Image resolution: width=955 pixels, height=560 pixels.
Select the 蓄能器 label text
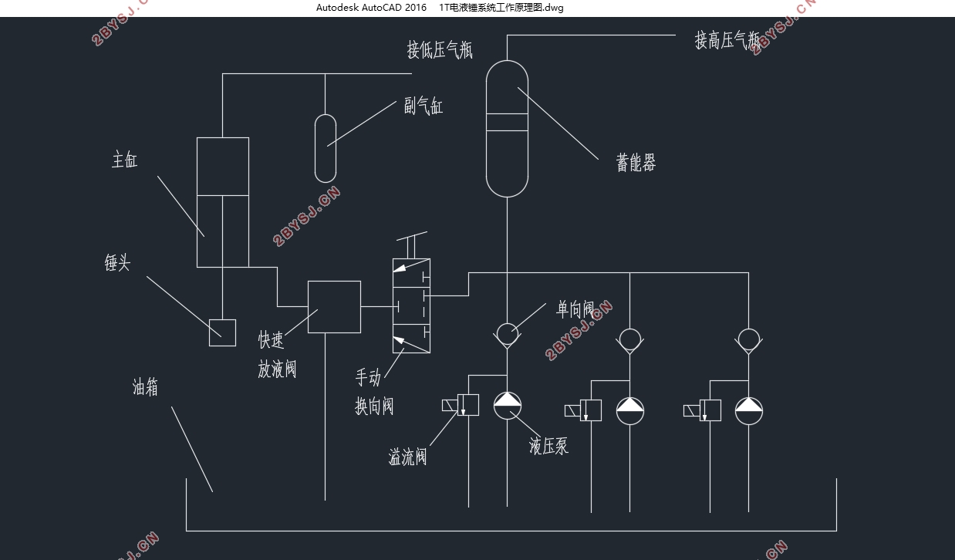(x=636, y=163)
